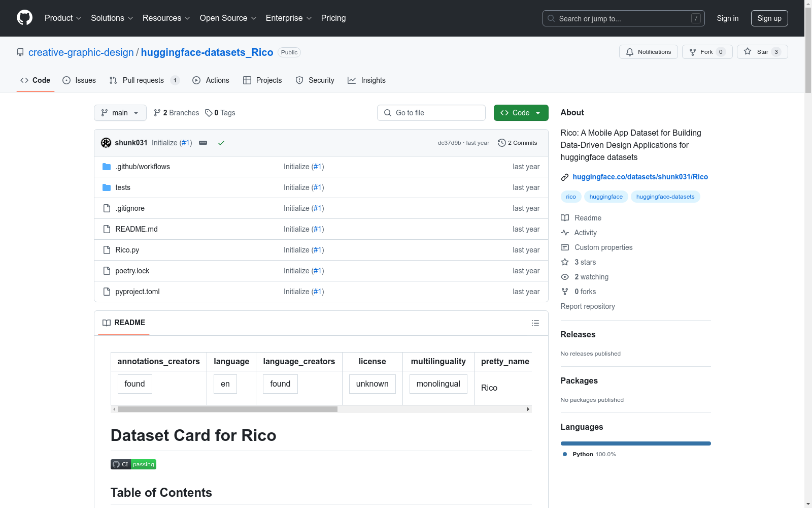Open the Pricing link
This screenshot has height=508, width=812.
pos(333,18)
